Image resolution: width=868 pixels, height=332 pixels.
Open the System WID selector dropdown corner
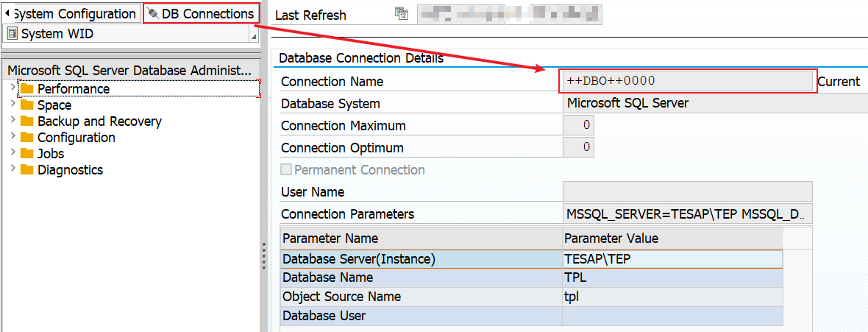(x=254, y=37)
